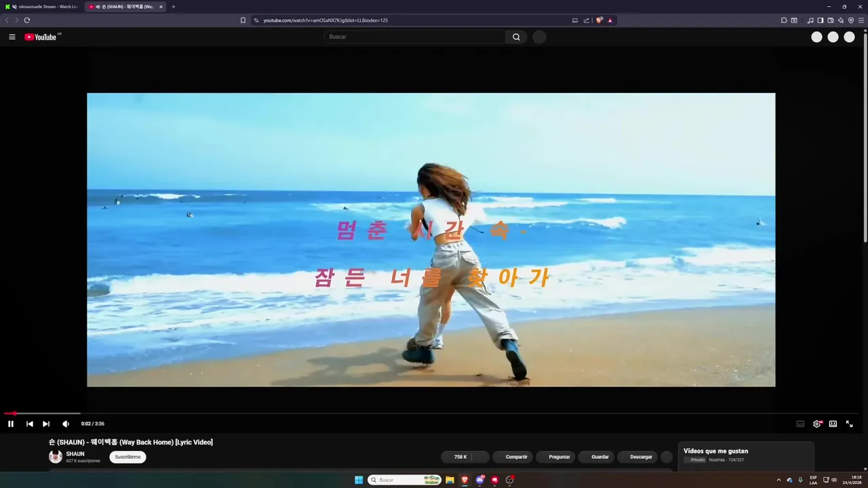This screenshot has width=868, height=488.
Task: Open the Windows Start menu
Action: (x=359, y=480)
